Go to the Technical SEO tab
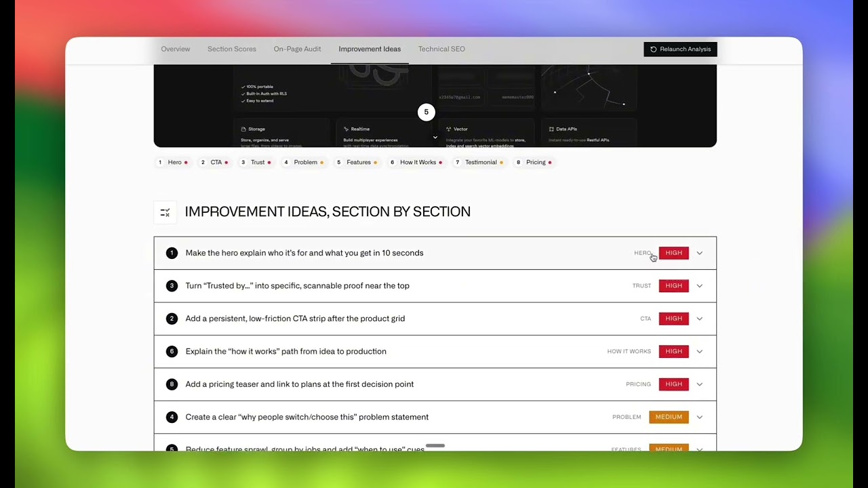This screenshot has width=868, height=488. click(x=441, y=49)
